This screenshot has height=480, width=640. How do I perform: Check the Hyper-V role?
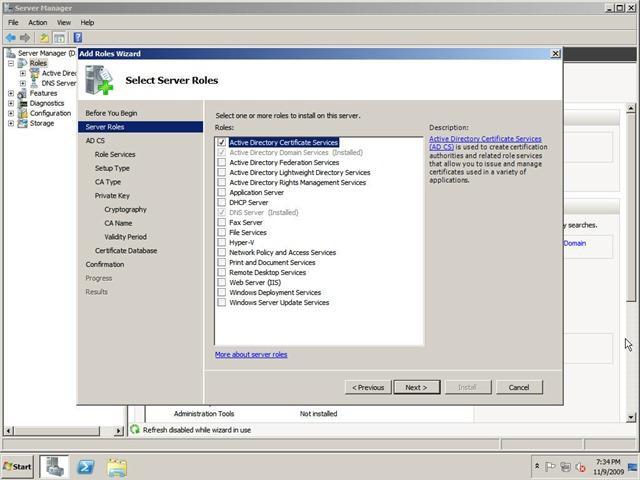point(222,242)
